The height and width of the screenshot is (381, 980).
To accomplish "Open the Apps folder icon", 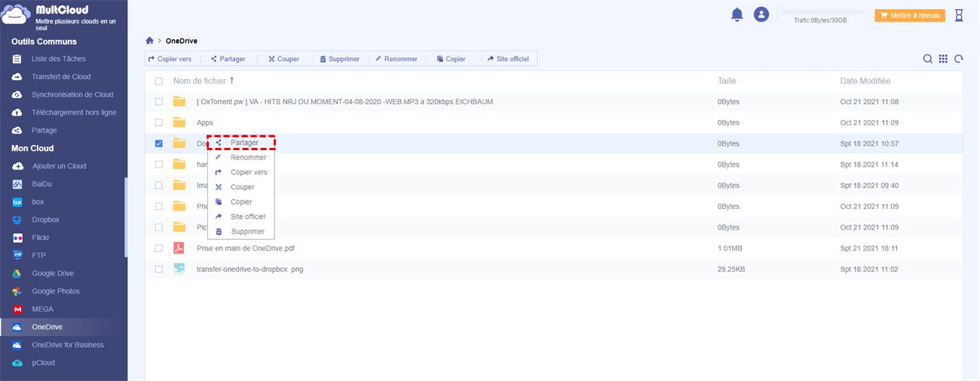I will point(179,122).
